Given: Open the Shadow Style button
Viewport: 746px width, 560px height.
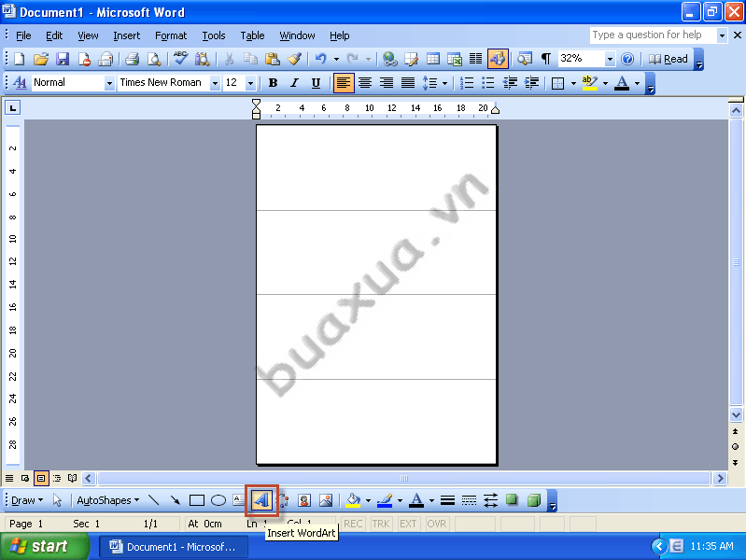Looking at the screenshot, I should (512, 500).
